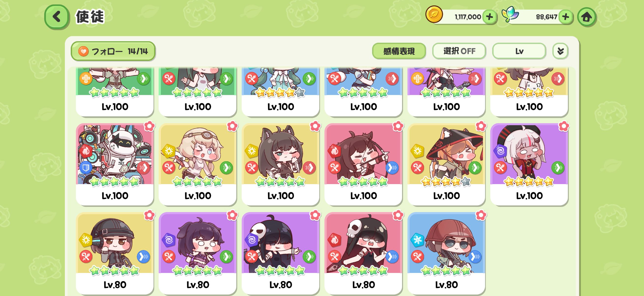Image resolution: width=644 pixels, height=296 pixels.
Task: Go back using the green arrow button
Action: click(x=57, y=17)
